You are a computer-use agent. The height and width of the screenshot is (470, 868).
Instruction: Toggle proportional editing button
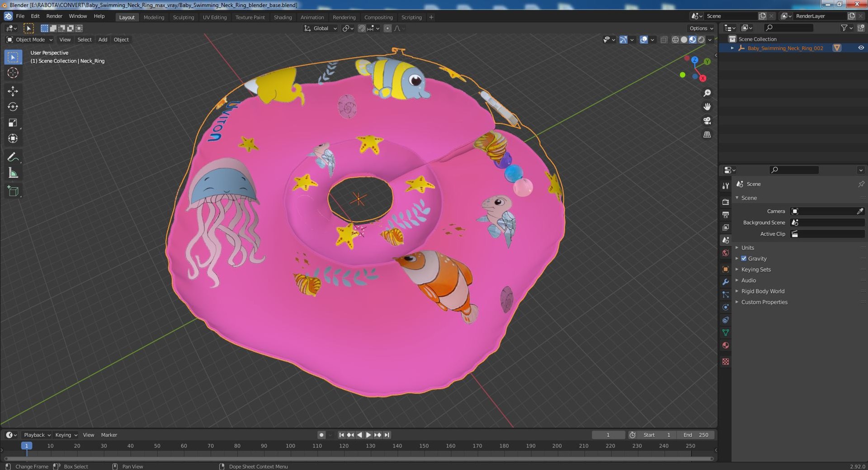(x=387, y=28)
